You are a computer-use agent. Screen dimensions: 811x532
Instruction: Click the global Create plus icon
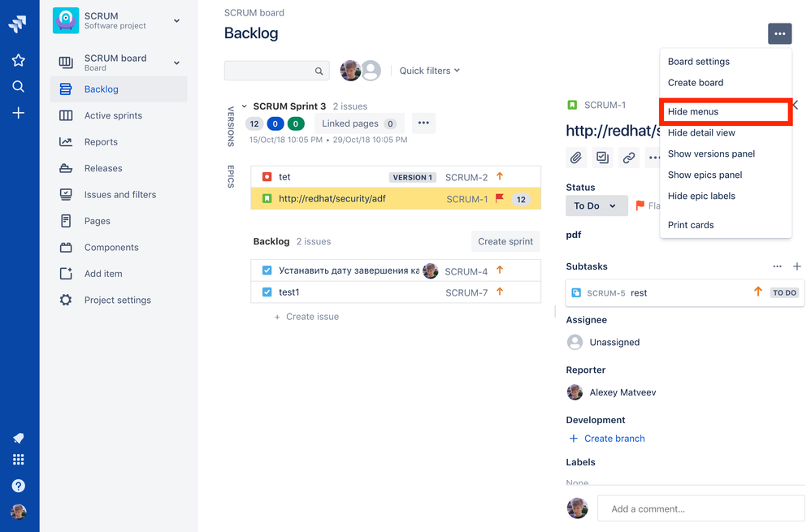click(x=18, y=113)
